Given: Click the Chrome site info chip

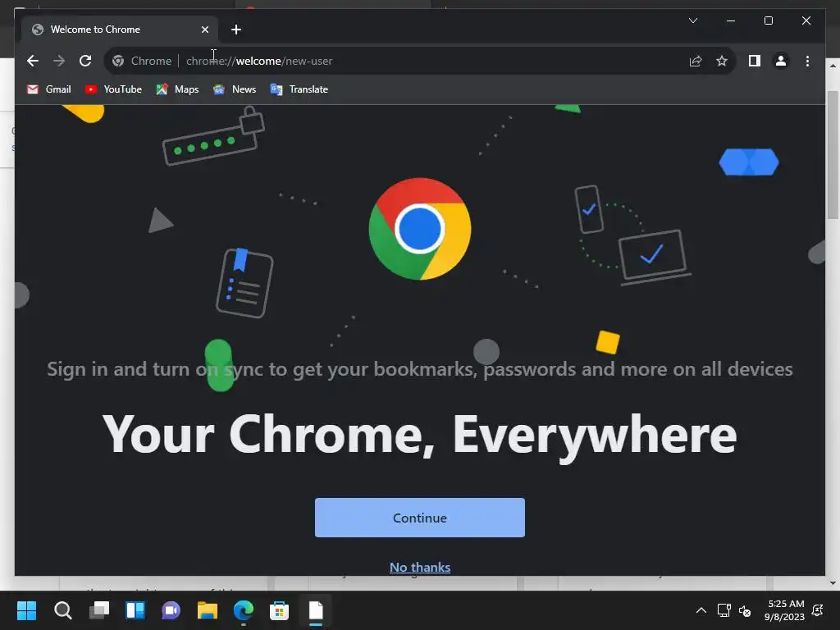Looking at the screenshot, I should pos(142,61).
